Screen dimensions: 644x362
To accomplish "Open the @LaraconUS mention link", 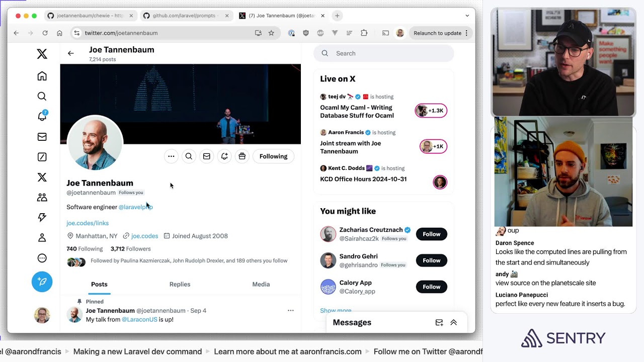I will pyautogui.click(x=139, y=320).
